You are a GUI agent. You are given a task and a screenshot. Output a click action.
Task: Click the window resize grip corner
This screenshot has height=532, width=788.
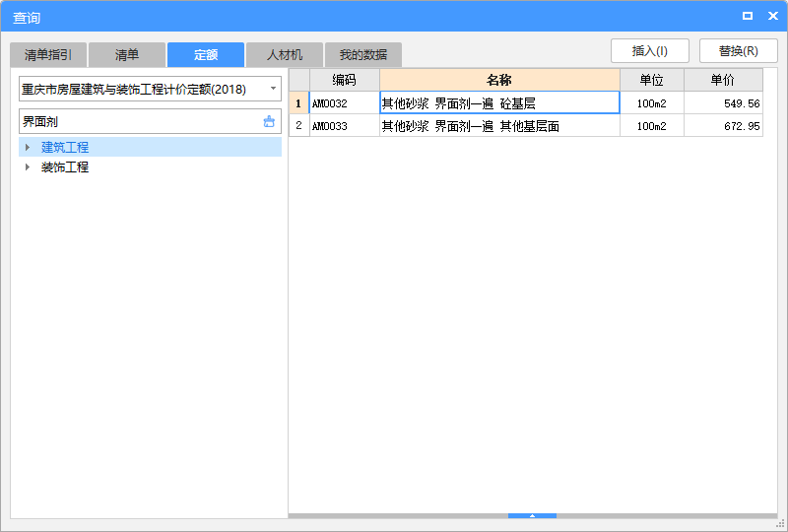click(780, 524)
